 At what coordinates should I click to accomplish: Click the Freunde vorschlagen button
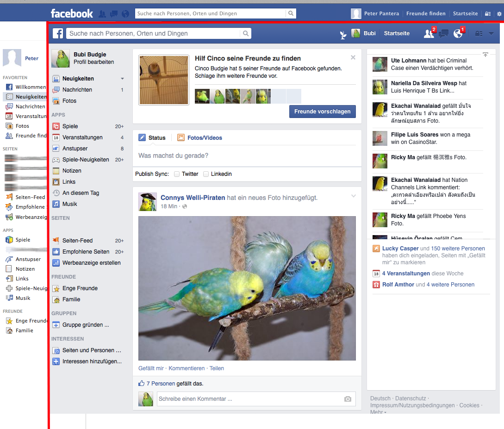click(x=323, y=112)
